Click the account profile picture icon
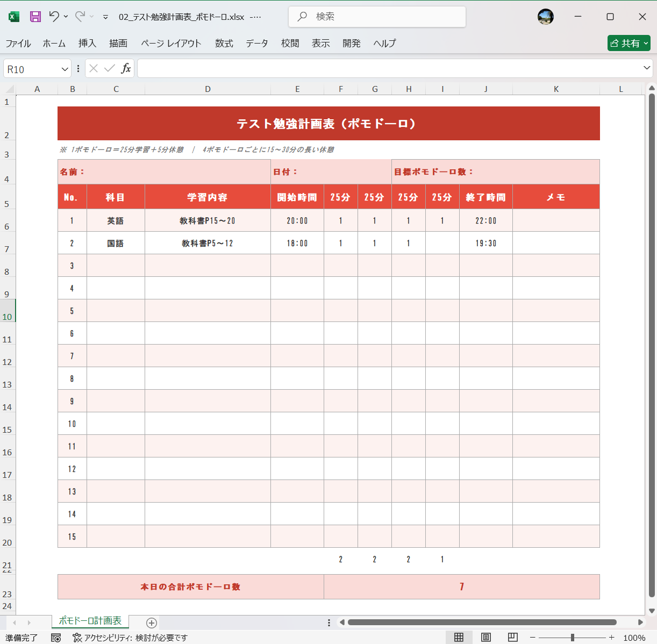 pos(546,17)
